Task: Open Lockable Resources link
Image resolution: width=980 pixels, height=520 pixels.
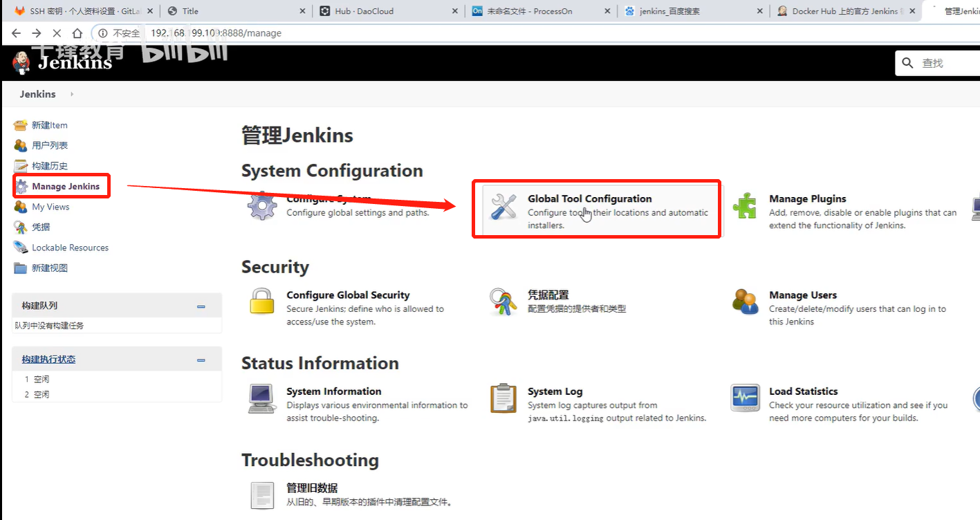Action: (70, 248)
